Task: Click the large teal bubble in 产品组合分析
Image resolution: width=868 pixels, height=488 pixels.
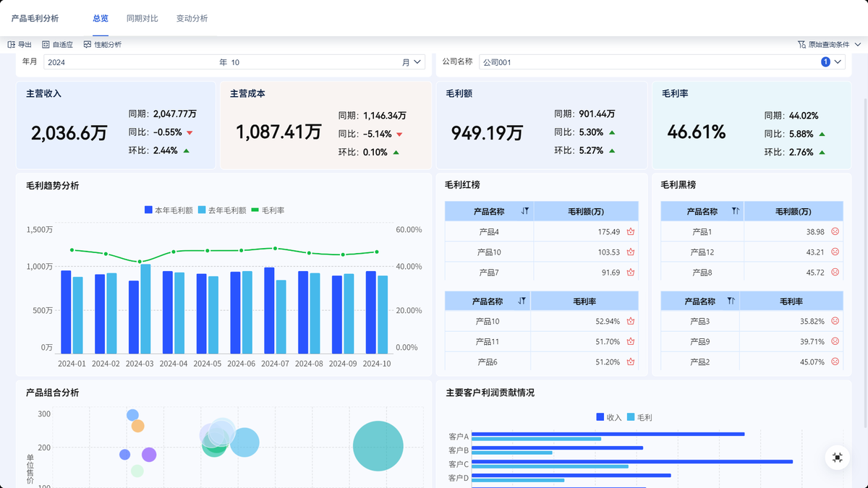Action: click(x=378, y=446)
